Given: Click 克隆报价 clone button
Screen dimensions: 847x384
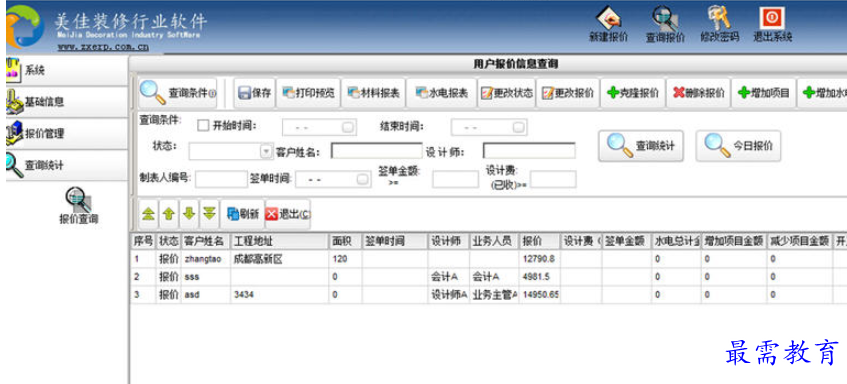Looking at the screenshot, I should point(633,93).
